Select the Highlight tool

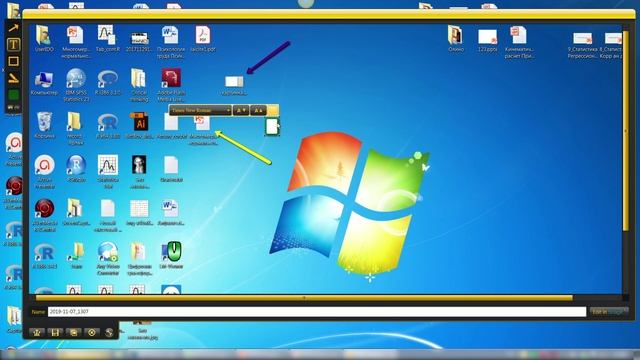click(13, 78)
